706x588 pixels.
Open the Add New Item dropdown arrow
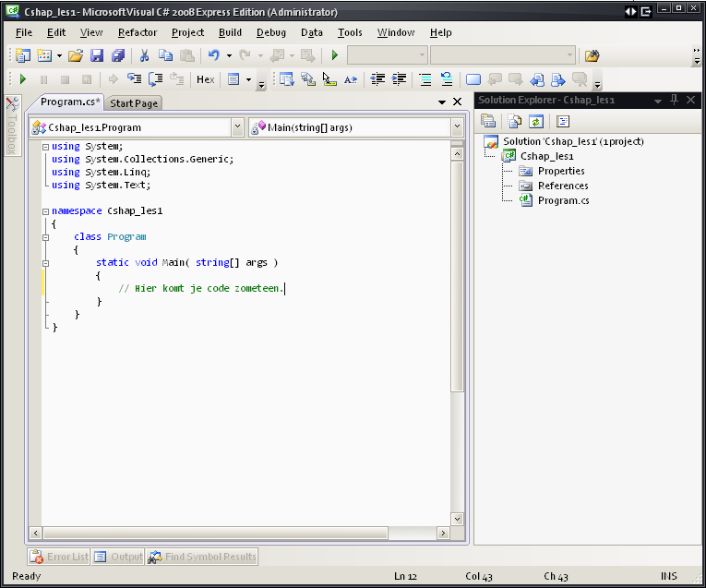pyautogui.click(x=59, y=55)
